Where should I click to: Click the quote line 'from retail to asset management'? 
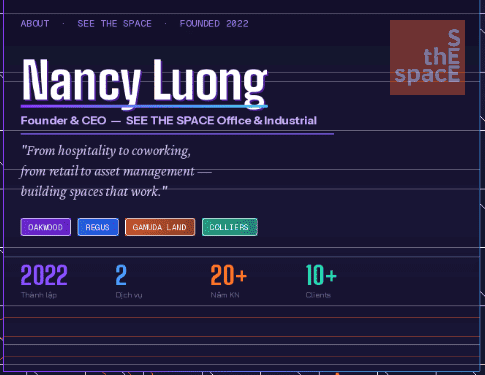(x=116, y=171)
